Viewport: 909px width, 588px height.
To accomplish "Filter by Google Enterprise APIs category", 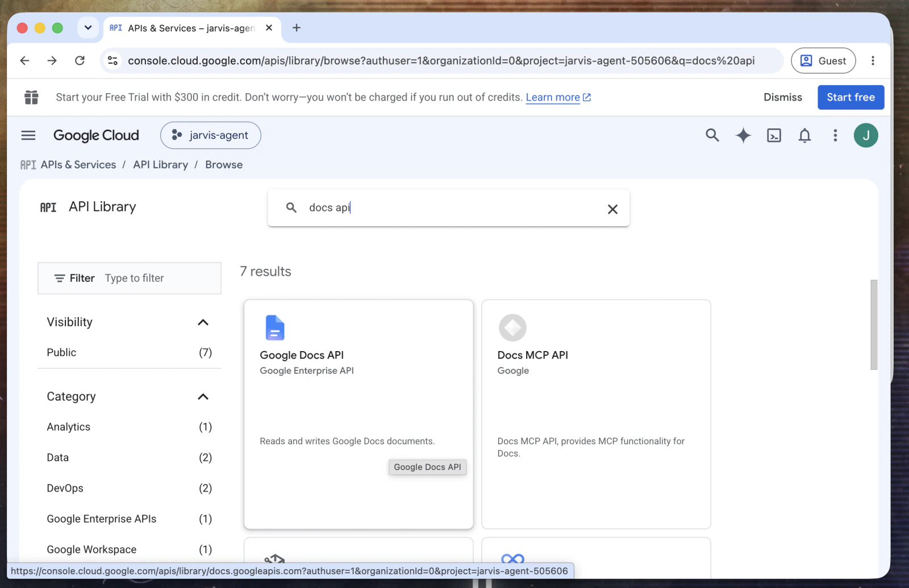I will click(130, 519).
